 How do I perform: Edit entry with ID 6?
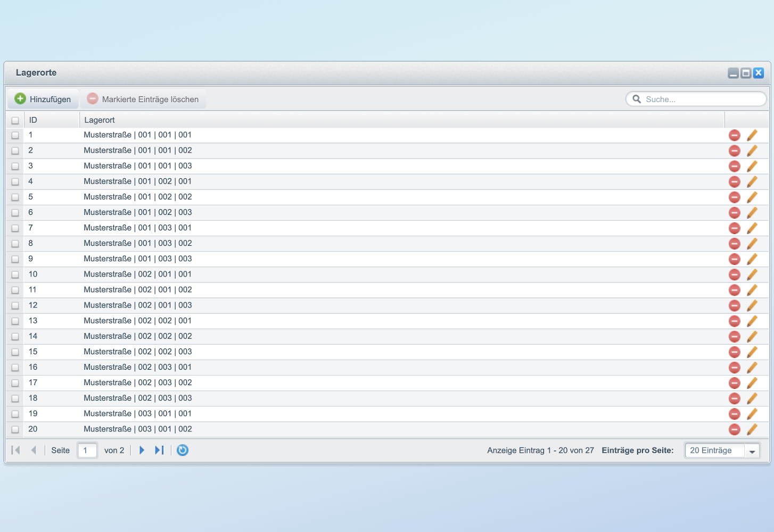752,212
